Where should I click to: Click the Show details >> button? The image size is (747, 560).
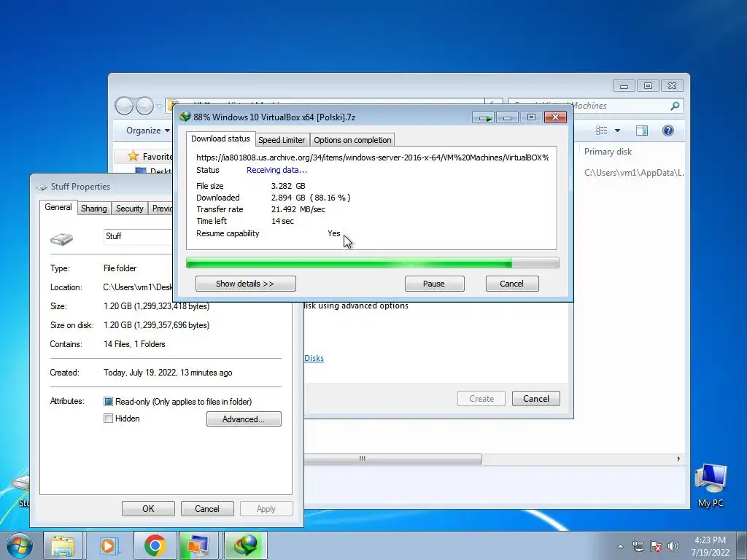(x=245, y=284)
